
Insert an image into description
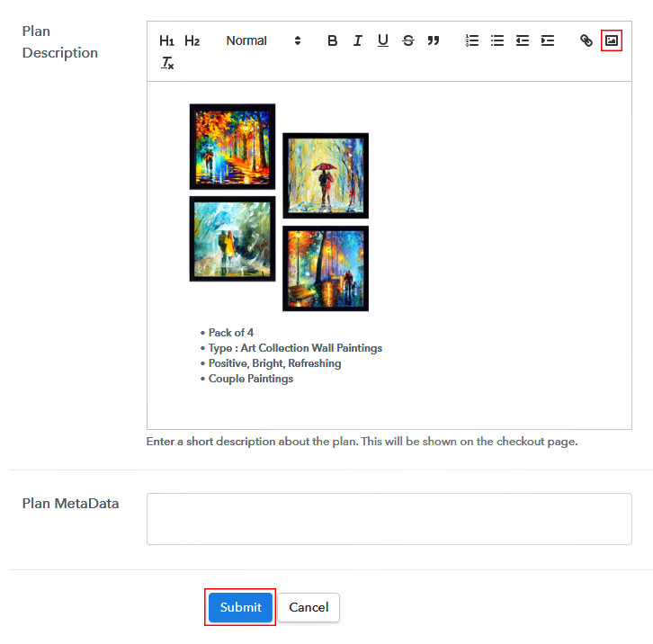click(612, 40)
